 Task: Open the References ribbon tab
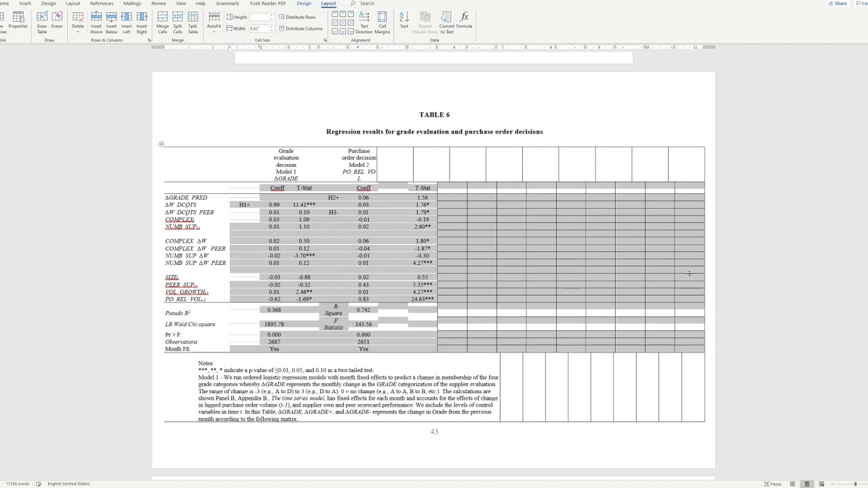[x=102, y=3]
